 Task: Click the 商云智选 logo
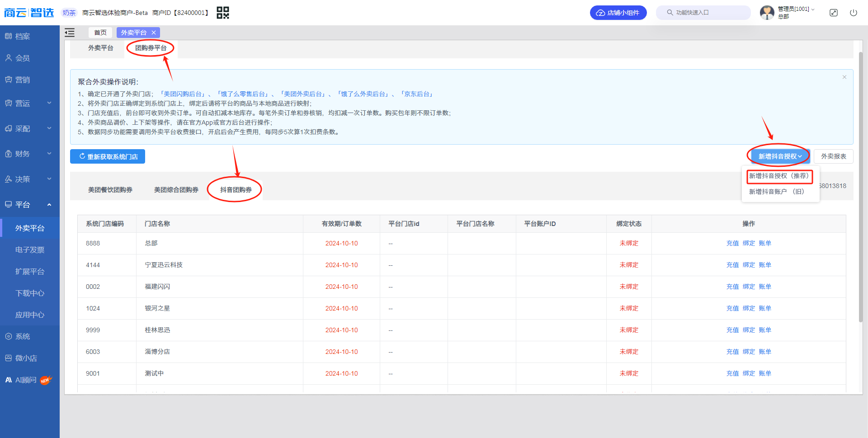tap(29, 13)
